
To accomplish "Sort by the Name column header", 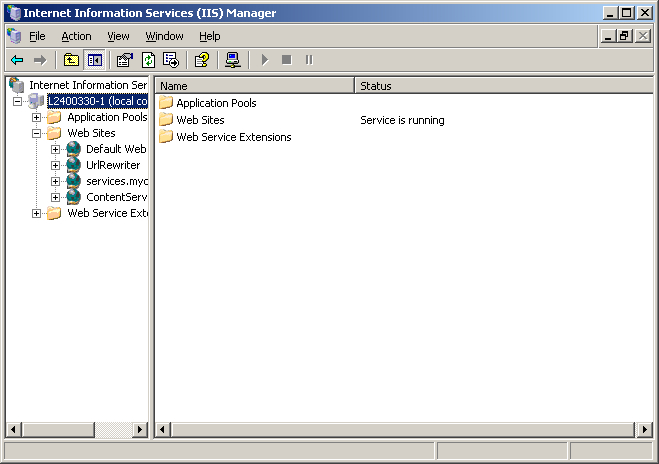I will 255,86.
